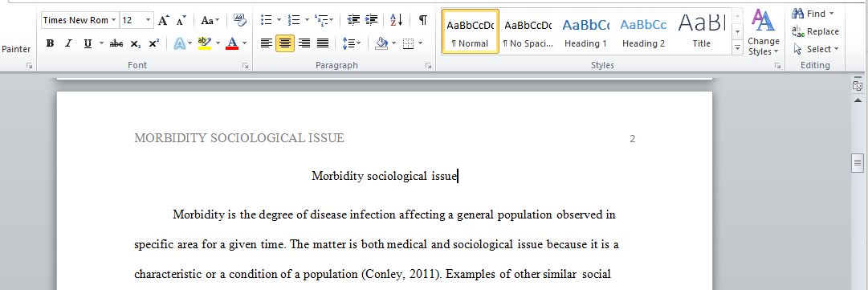Open Styles pane launcher

pyautogui.click(x=778, y=66)
